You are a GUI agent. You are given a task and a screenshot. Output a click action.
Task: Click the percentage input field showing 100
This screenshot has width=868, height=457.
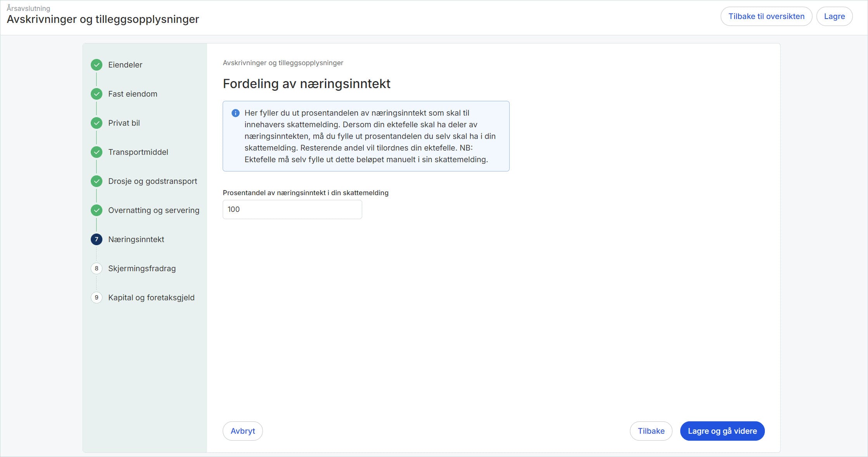[292, 209]
